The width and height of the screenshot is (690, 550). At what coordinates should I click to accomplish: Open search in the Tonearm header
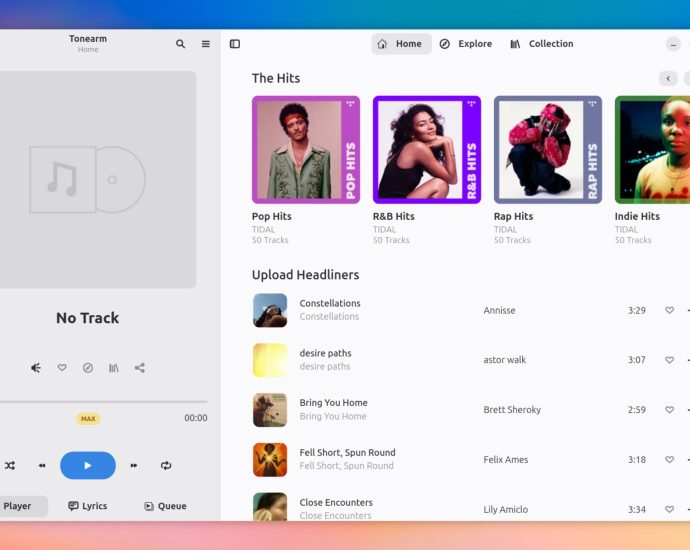pyautogui.click(x=180, y=44)
